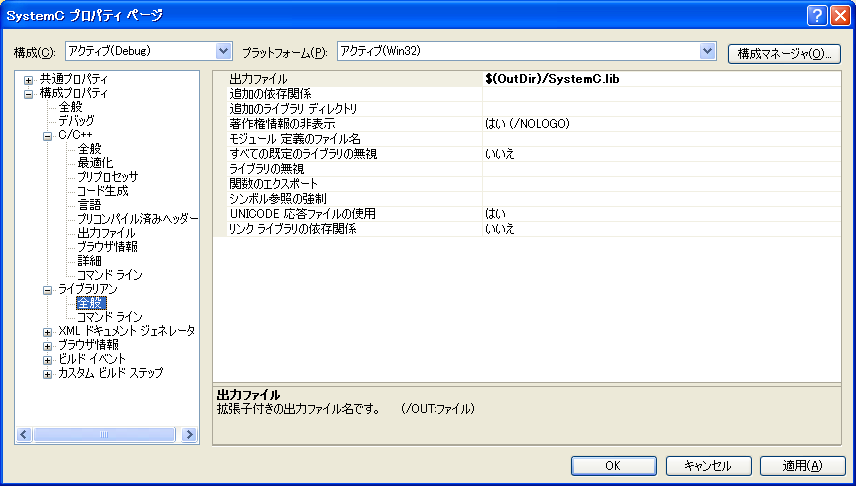Screen dimensions: 856x486
Task: Expand the ブラウザ情報 top-level node
Action: click(47, 346)
